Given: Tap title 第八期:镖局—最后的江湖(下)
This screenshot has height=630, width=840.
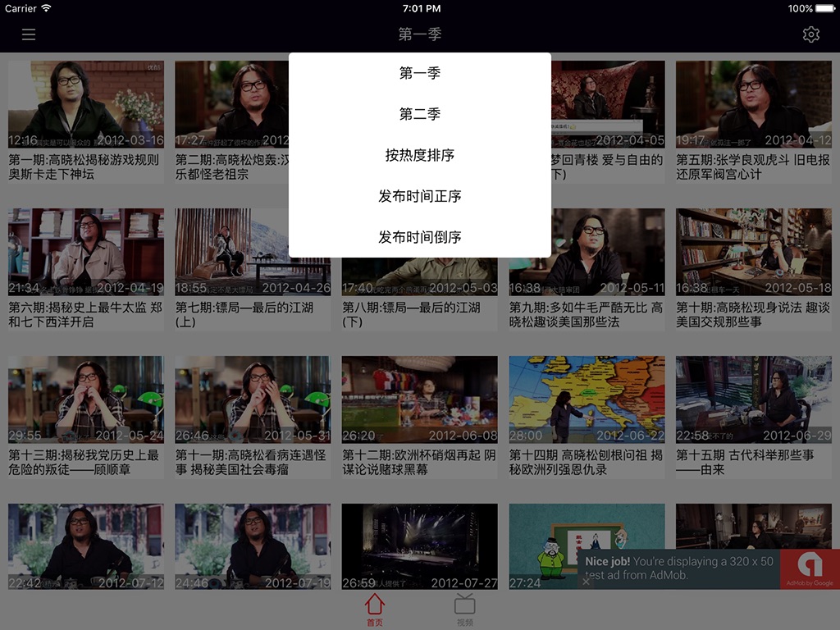Looking at the screenshot, I should 411,314.
